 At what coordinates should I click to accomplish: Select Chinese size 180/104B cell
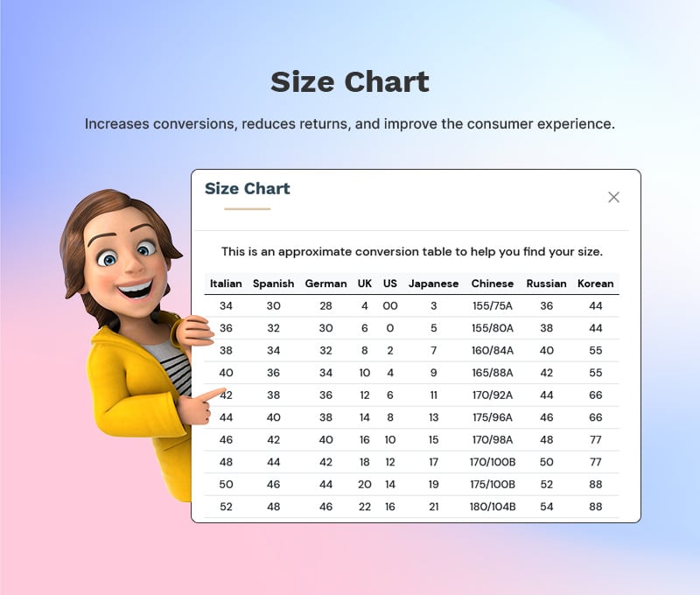(x=492, y=506)
